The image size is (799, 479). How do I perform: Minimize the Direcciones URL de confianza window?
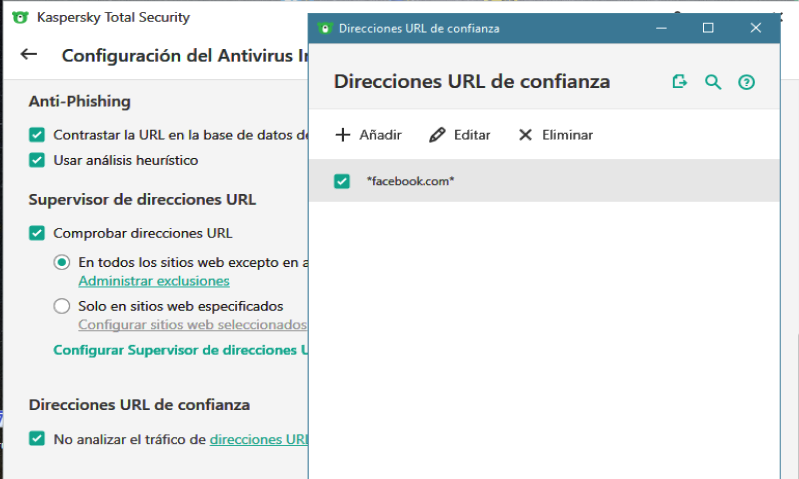(661, 28)
